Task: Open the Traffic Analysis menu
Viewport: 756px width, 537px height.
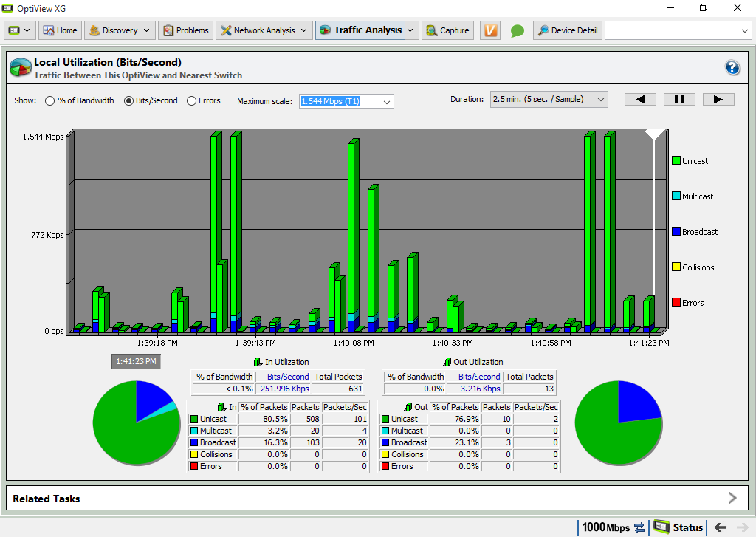Action: tap(366, 30)
